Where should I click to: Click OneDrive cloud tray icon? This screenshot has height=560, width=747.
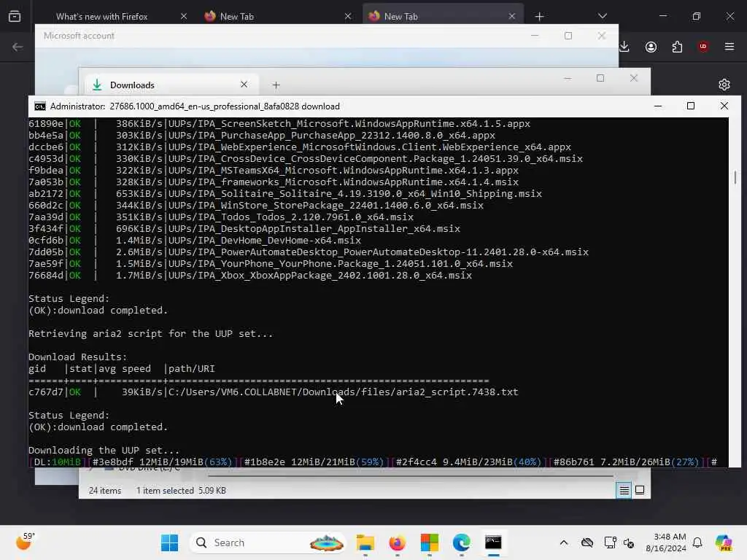[587, 542]
